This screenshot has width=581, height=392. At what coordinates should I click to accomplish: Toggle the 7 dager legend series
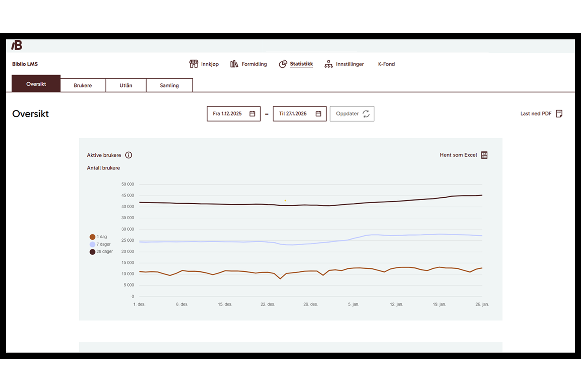92,244
